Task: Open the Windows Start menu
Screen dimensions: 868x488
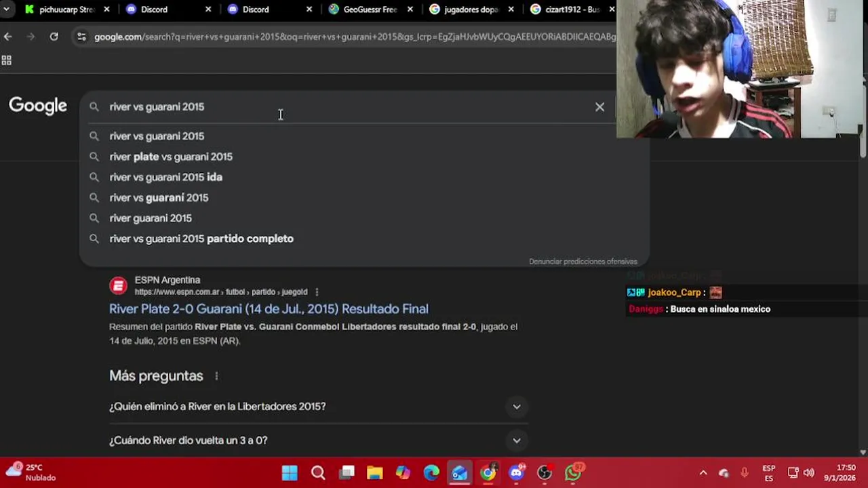Action: pyautogui.click(x=290, y=472)
